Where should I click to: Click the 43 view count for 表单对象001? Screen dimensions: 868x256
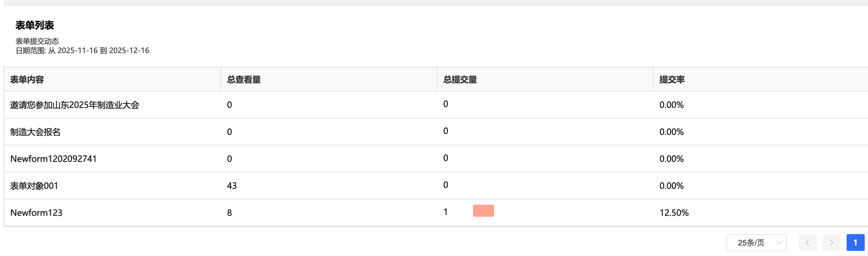click(232, 186)
